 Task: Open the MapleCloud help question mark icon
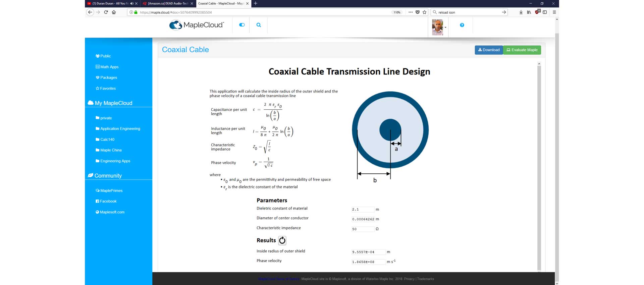(462, 25)
